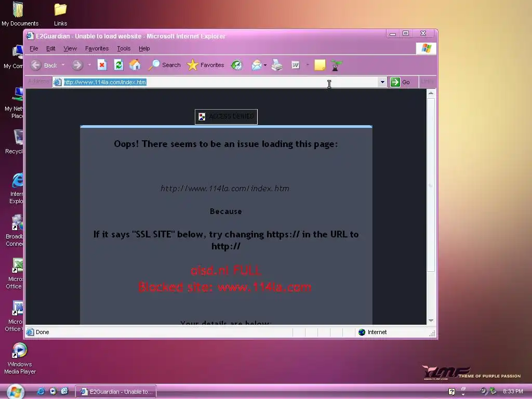Click the system clock 6:33 PM

[513, 392]
